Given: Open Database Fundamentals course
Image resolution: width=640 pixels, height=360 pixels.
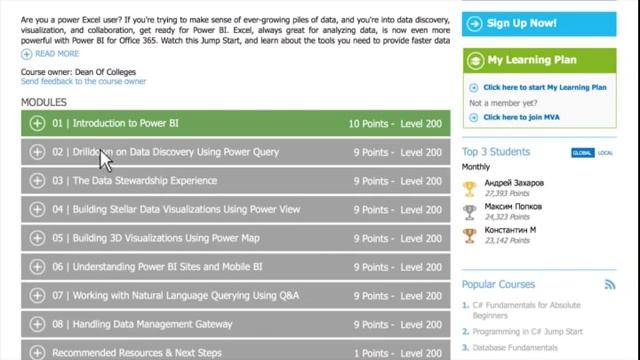Looking at the screenshot, I should point(515,348).
